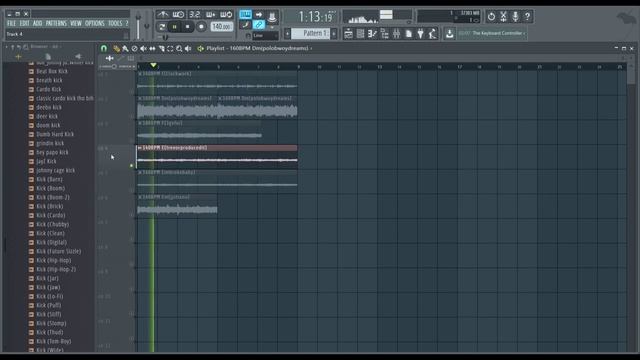Viewport: 640px width, 360px height.
Task: Open the ADD menu
Action: (x=38, y=23)
